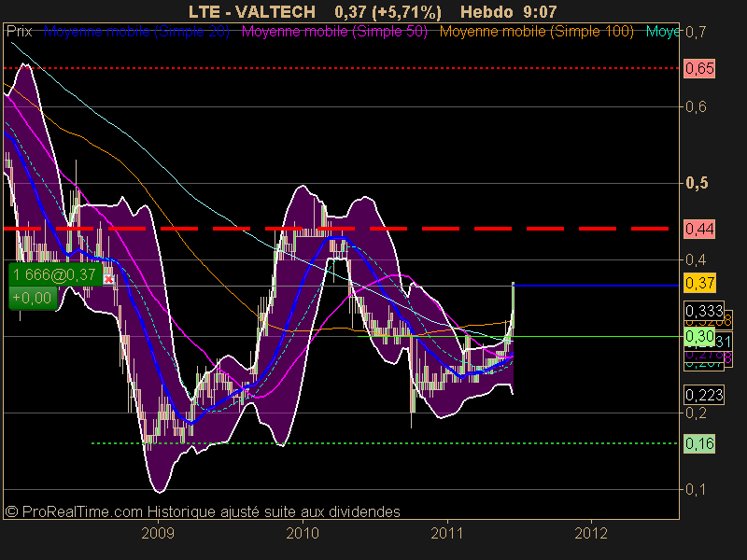Viewport: 747px width, 560px height.
Task: Select the 1 666@0,37 order label
Action: (x=55, y=274)
